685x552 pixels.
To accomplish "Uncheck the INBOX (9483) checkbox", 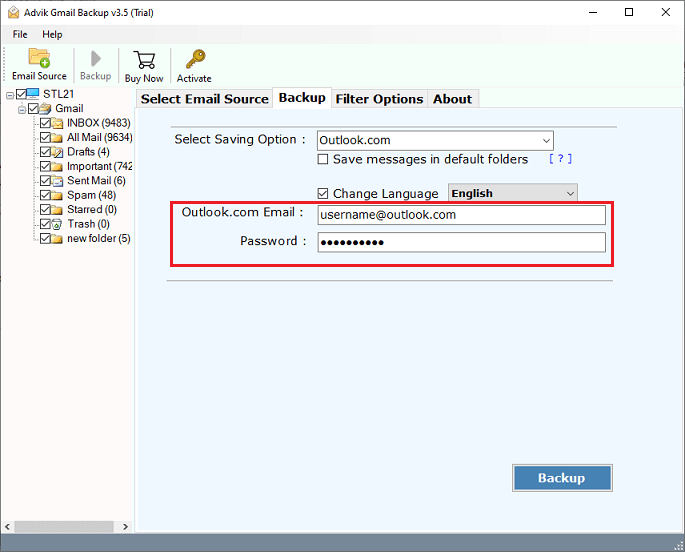I will 45,123.
